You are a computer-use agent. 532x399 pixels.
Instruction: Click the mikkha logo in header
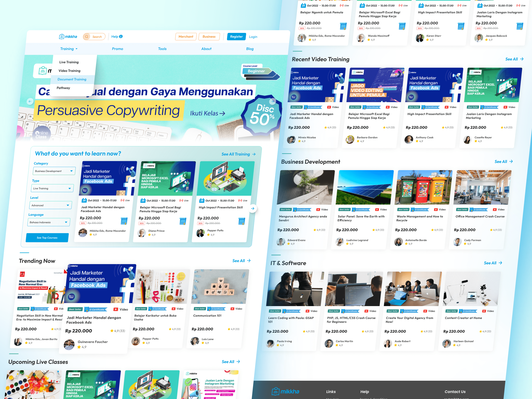click(68, 37)
